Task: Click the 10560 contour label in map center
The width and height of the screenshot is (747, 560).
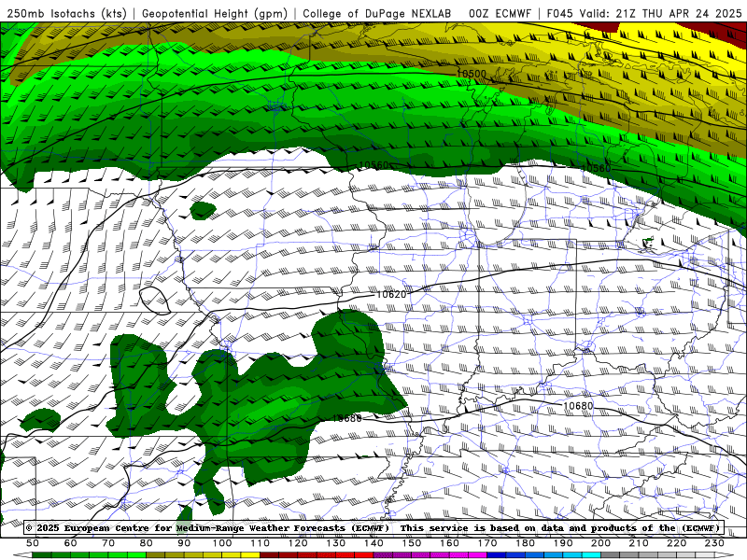Action: 374,165
